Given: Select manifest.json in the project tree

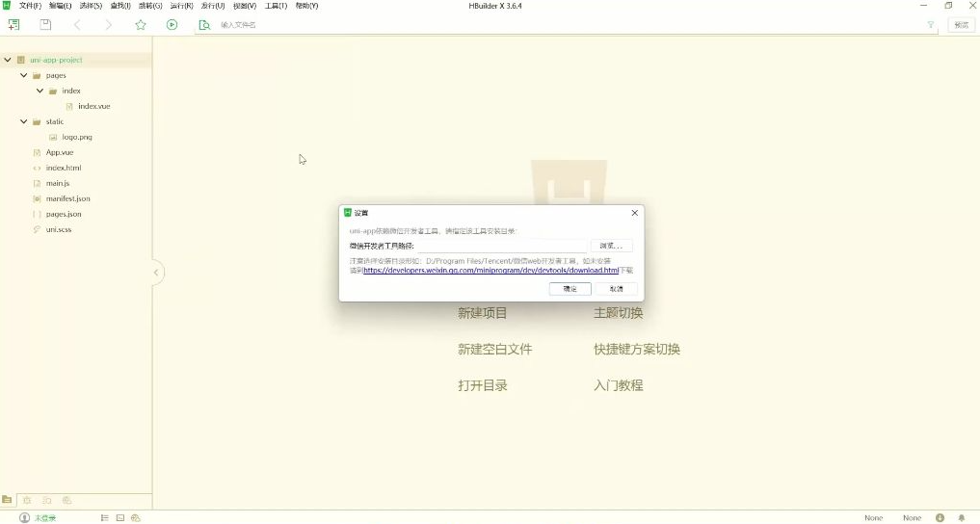Looking at the screenshot, I should (x=67, y=198).
